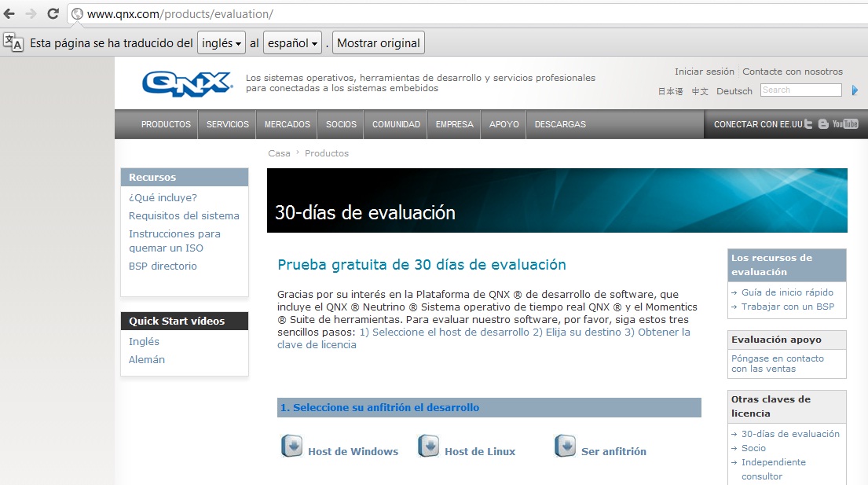
Task: Select the Host de Linux download icon
Action: pyautogui.click(x=428, y=446)
